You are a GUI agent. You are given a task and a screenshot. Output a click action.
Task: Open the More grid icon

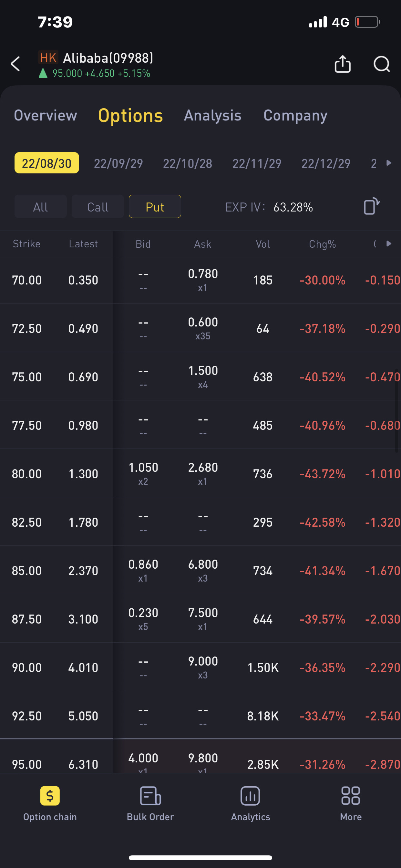[x=350, y=796]
